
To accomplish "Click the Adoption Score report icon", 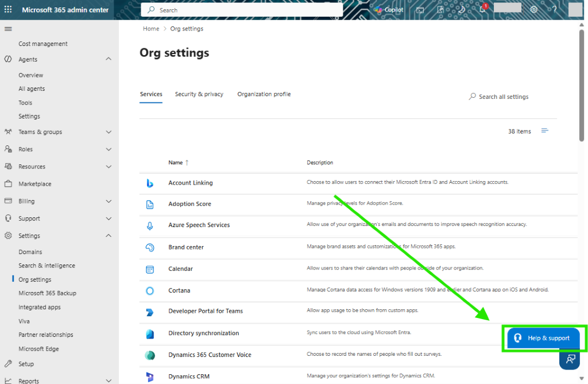I will pyautogui.click(x=150, y=205).
